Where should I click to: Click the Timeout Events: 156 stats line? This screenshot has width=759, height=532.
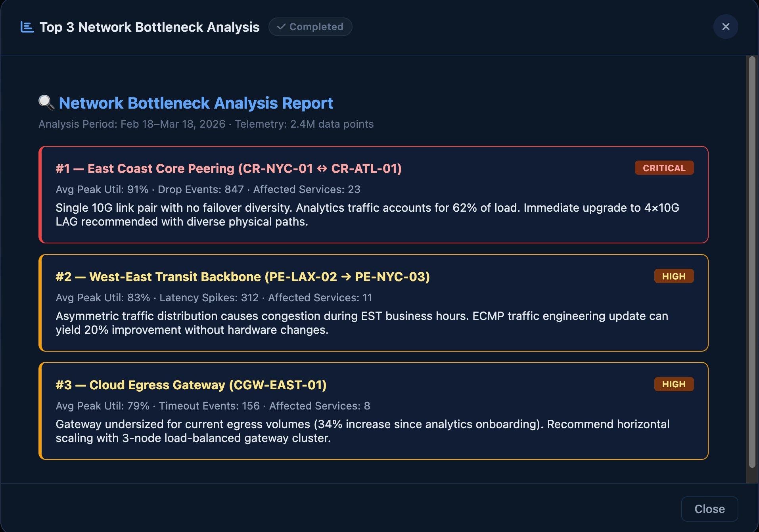pos(213,406)
